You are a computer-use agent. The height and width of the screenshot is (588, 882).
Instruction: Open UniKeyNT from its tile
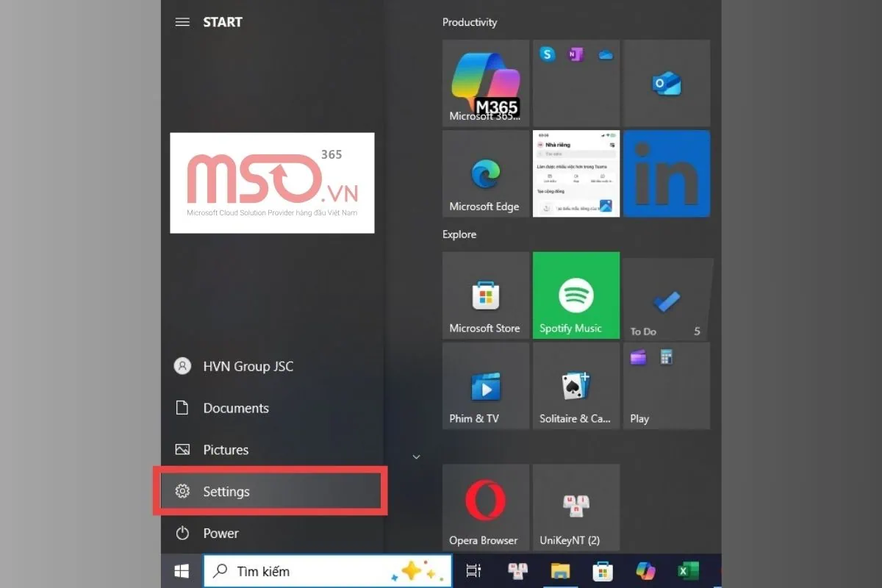[576, 506]
